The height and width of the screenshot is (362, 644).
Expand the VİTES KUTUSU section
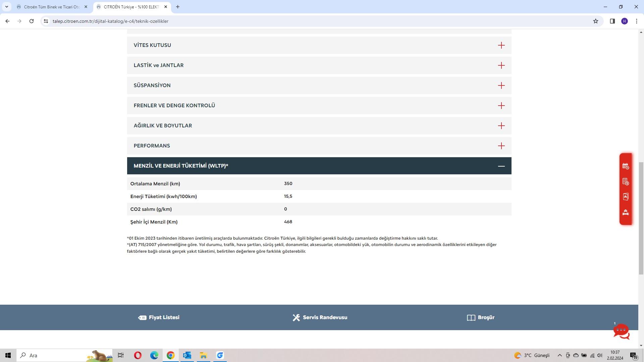coord(501,45)
